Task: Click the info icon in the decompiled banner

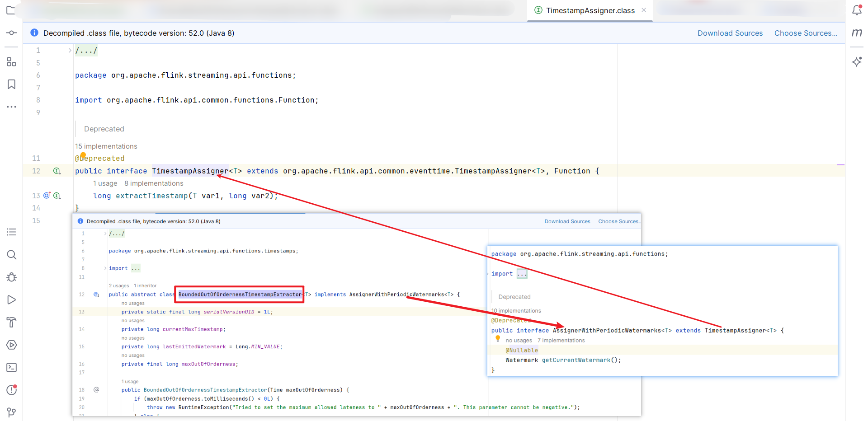Action: [34, 33]
